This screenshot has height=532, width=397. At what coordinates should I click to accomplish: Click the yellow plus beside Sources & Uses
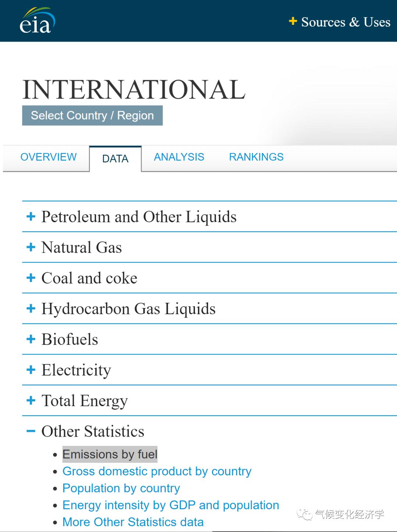(293, 21)
